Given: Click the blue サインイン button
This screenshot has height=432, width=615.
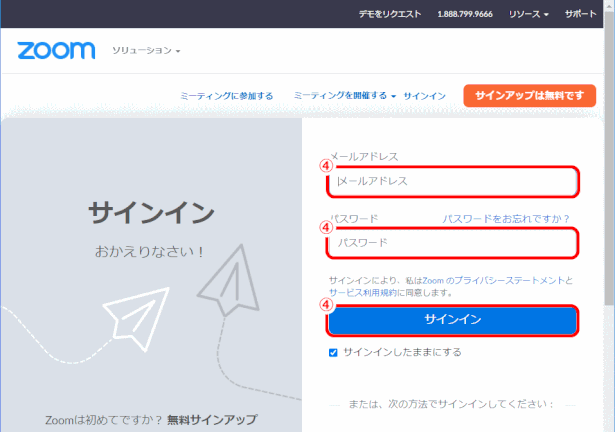Looking at the screenshot, I should pos(453,320).
